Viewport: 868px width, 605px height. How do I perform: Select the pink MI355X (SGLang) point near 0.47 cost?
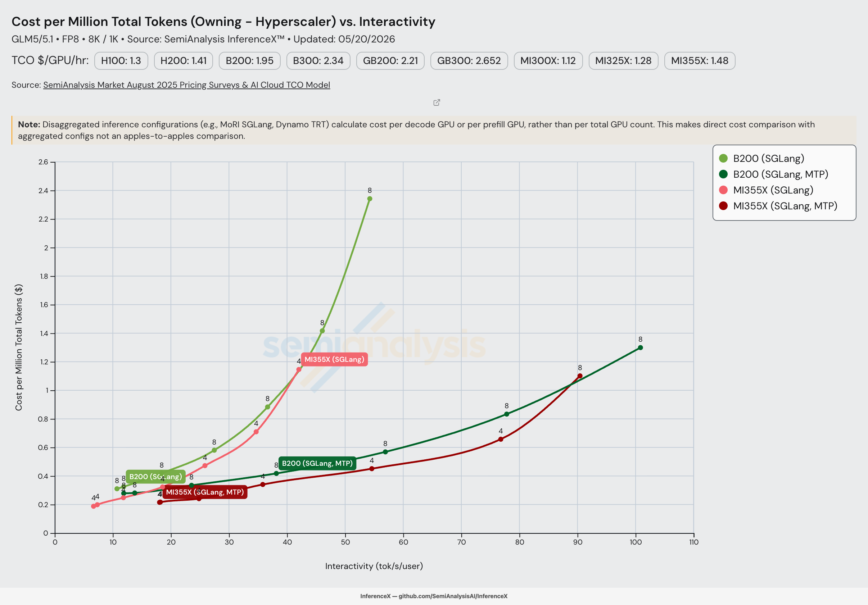pos(205,466)
